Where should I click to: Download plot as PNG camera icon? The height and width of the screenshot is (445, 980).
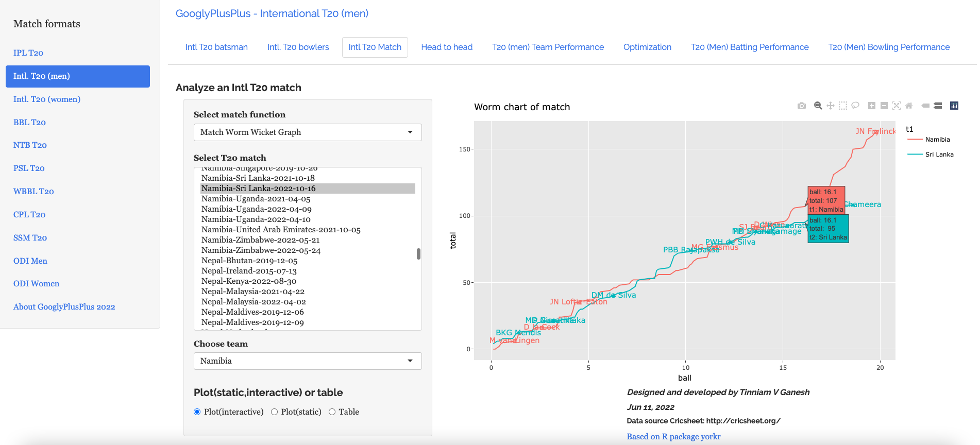(x=801, y=106)
